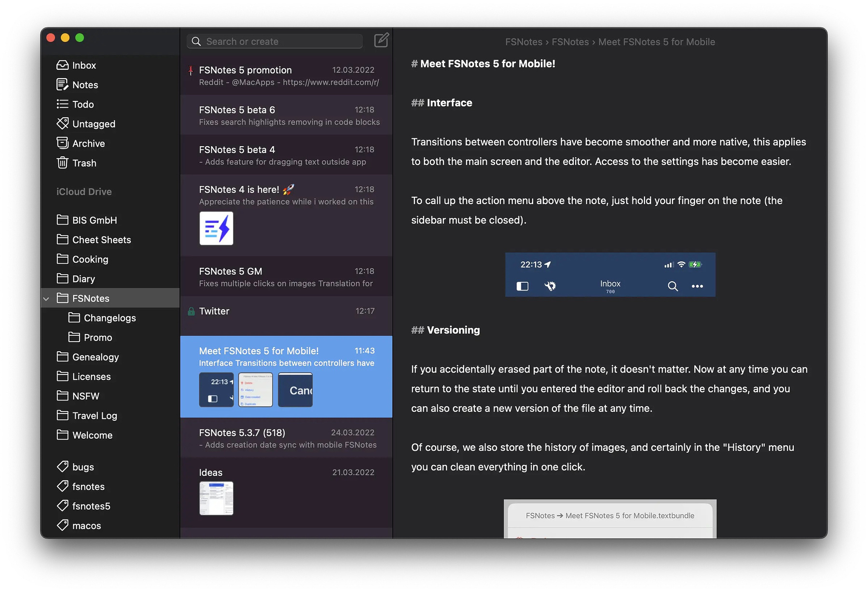Click the Todo list icon
This screenshot has width=868, height=592.
(x=62, y=104)
